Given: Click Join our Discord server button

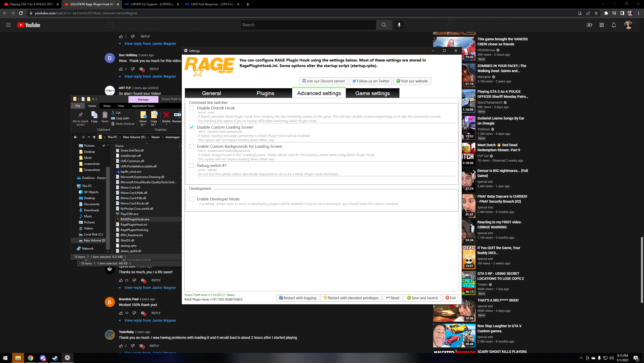Looking at the screenshot, I should coord(323,81).
